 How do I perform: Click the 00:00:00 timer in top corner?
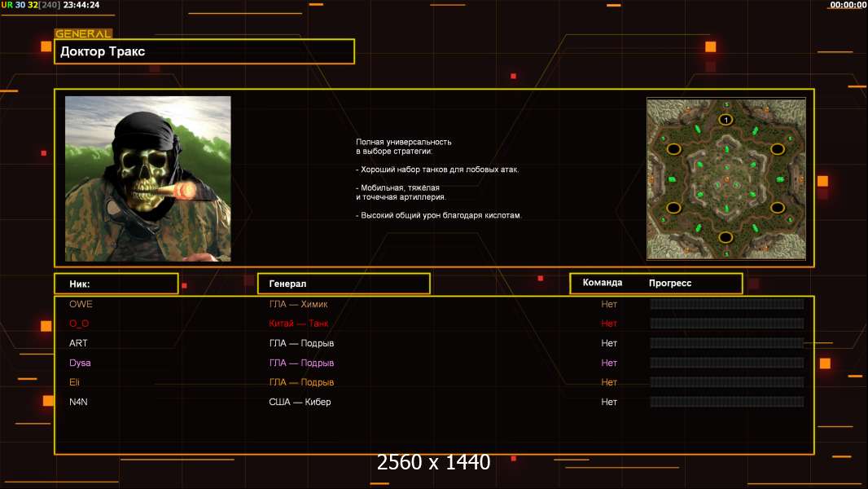[x=848, y=5]
